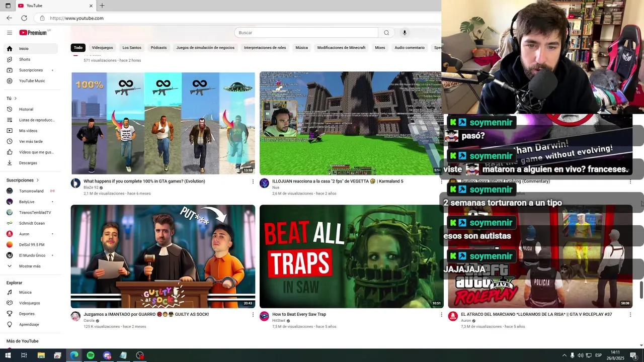Image resolution: width=644 pixels, height=362 pixels.
Task: Close the YouTube browser tab
Action: [91, 6]
